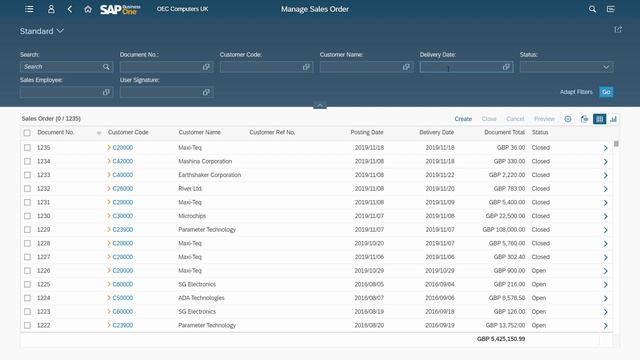The image size is (640, 360).
Task: Open value help for Sales Employee
Action: tap(106, 92)
